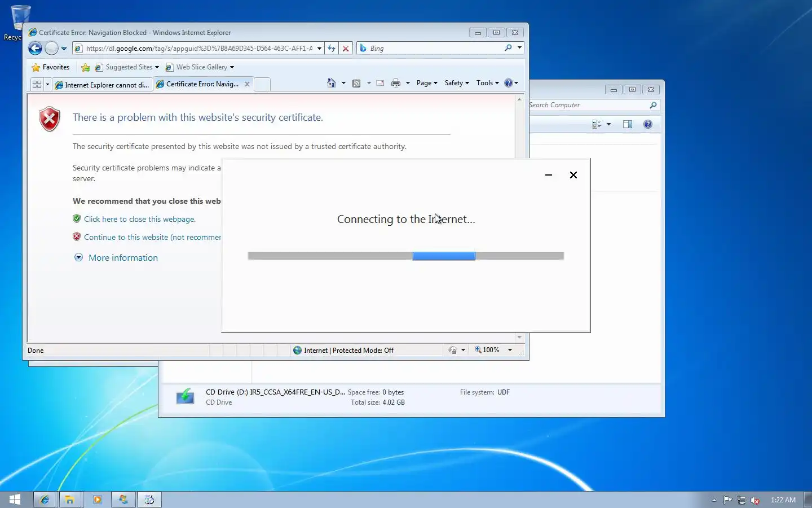Screen dimensions: 812x508
Task: Print the page with the printer icon
Action: point(396,83)
